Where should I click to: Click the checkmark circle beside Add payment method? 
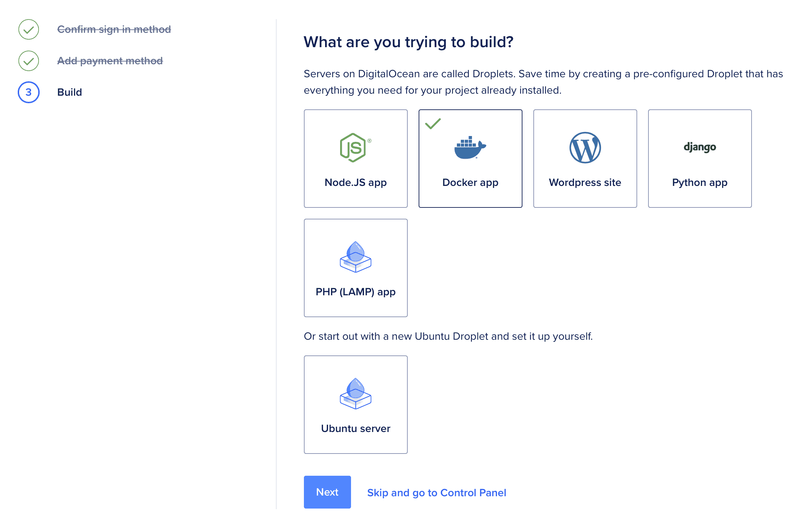29,61
